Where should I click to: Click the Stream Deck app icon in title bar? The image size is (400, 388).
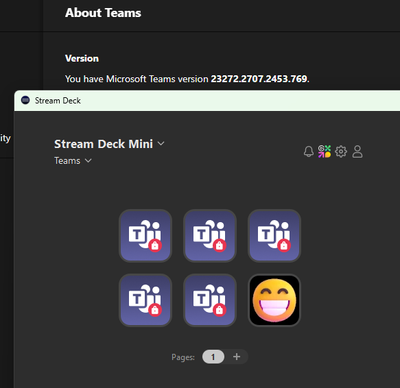coord(25,100)
